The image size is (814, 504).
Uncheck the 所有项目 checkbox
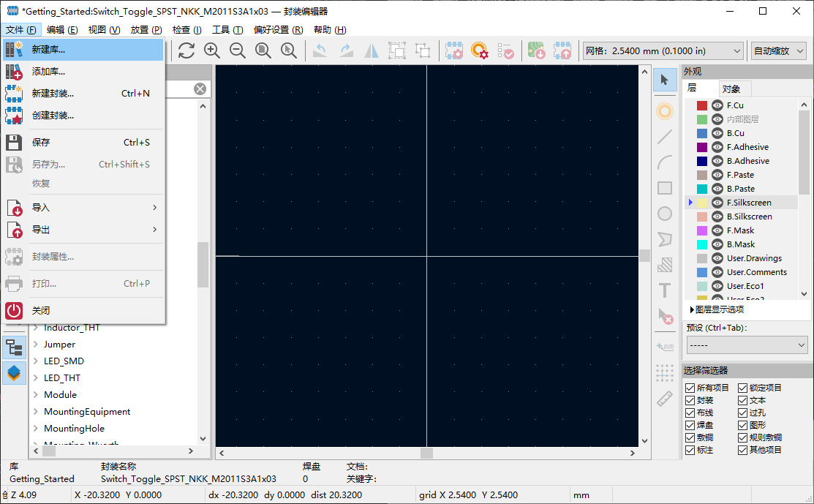click(x=690, y=388)
